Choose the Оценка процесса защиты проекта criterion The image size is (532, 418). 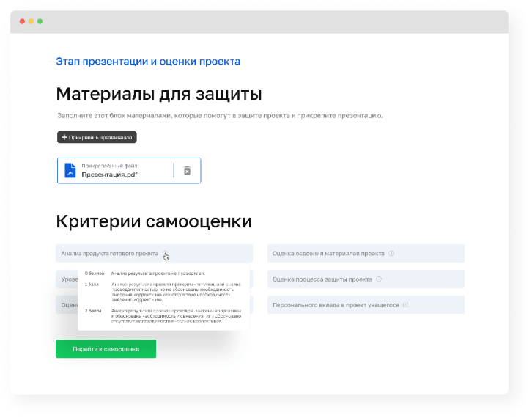pyautogui.click(x=322, y=279)
